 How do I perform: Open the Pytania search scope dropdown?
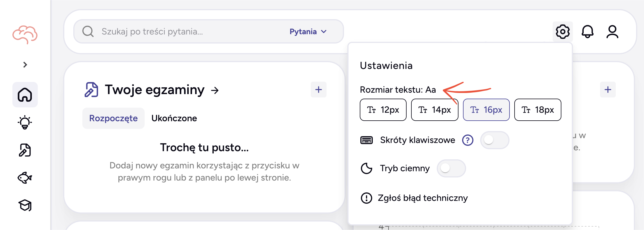click(308, 32)
